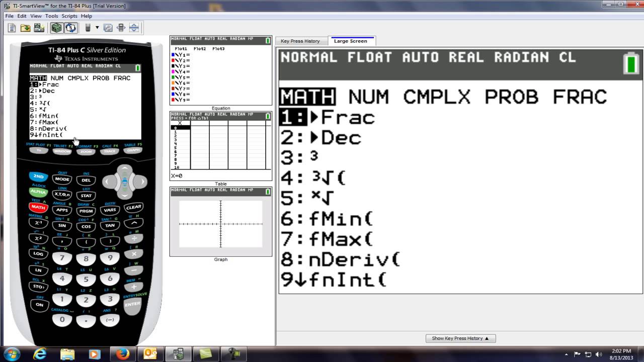
Task: Click the CLEAR calculator key
Action: pos(133,207)
